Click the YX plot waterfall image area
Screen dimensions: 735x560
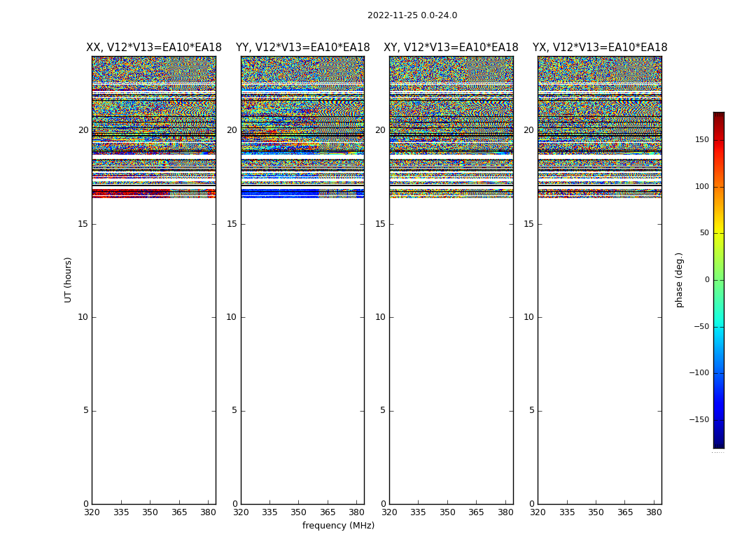coord(600,280)
